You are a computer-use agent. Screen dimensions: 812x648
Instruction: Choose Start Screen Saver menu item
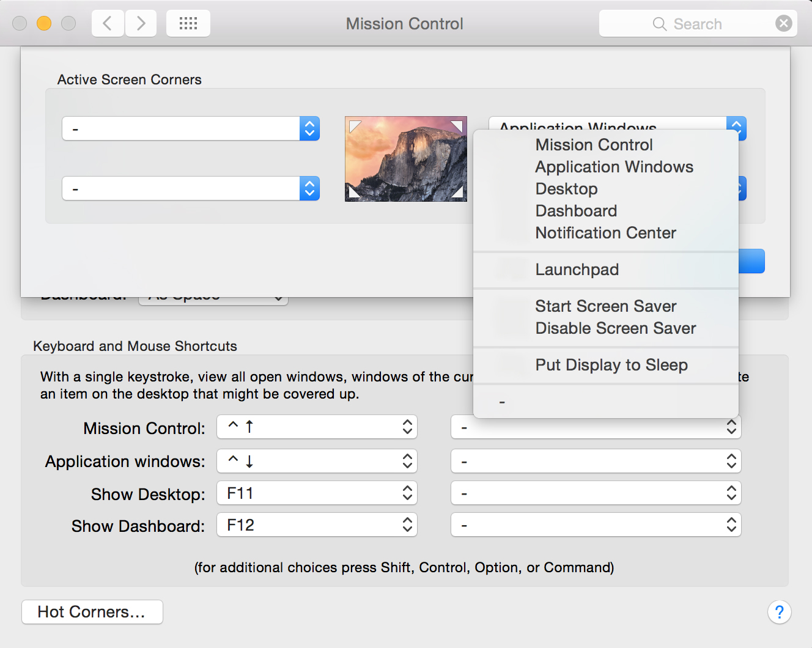coord(606,306)
